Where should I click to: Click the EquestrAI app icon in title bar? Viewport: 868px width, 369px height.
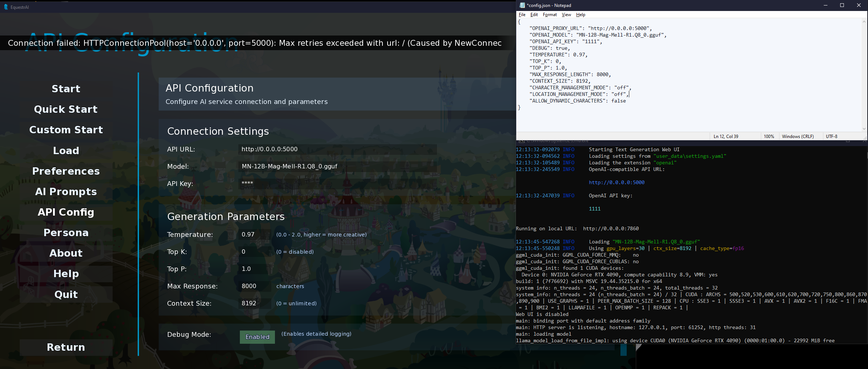point(5,7)
